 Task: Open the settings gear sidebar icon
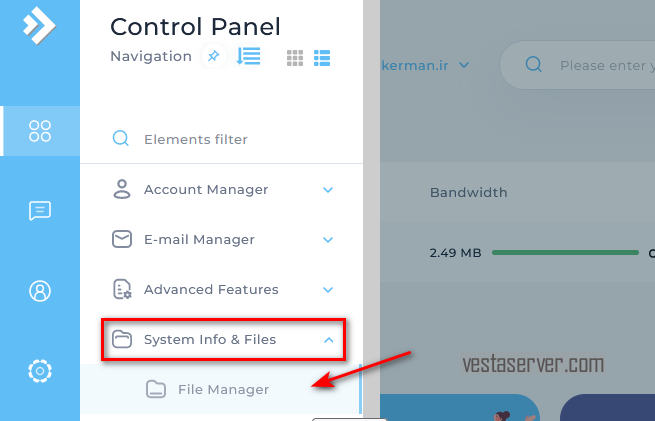tap(40, 370)
